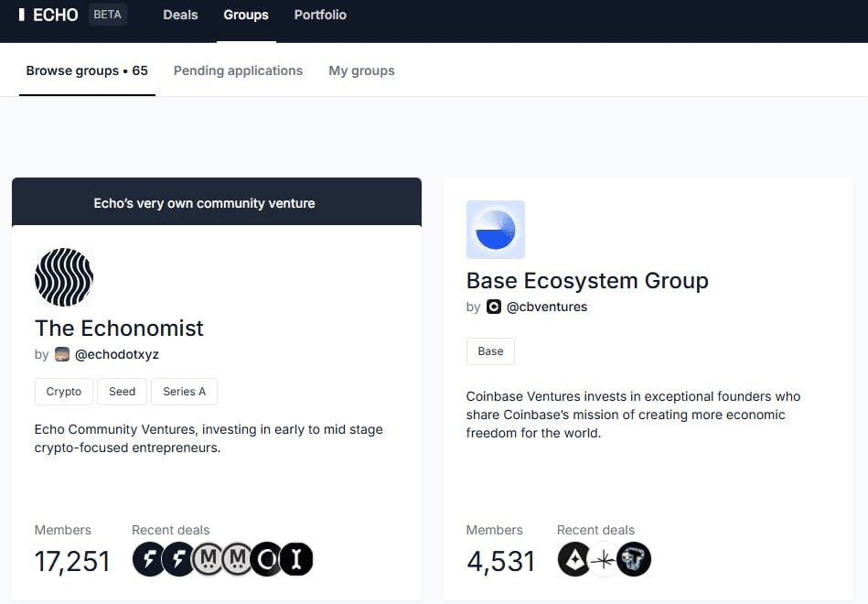This screenshot has width=868, height=604.
Task: Open the Base Ecosystem Group blue logo
Action: click(496, 230)
